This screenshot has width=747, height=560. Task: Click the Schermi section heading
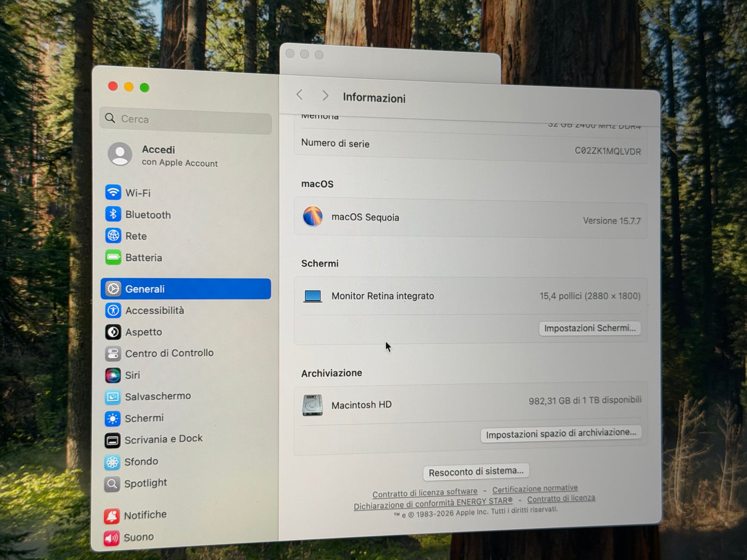click(x=319, y=263)
